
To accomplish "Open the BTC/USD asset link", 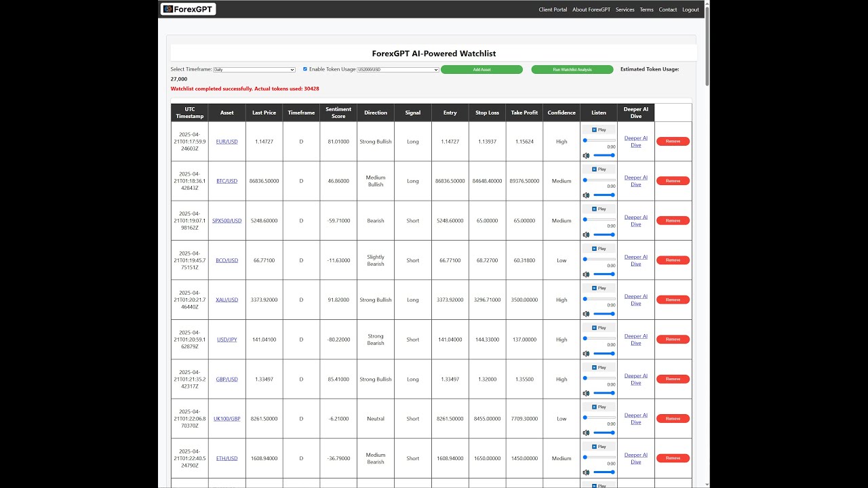I will click(x=227, y=181).
